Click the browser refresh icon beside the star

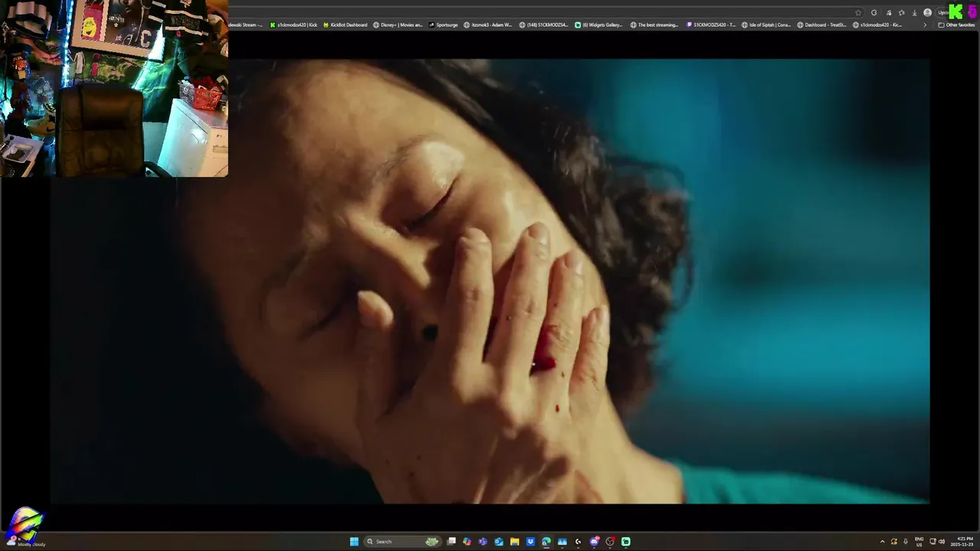coord(874,12)
